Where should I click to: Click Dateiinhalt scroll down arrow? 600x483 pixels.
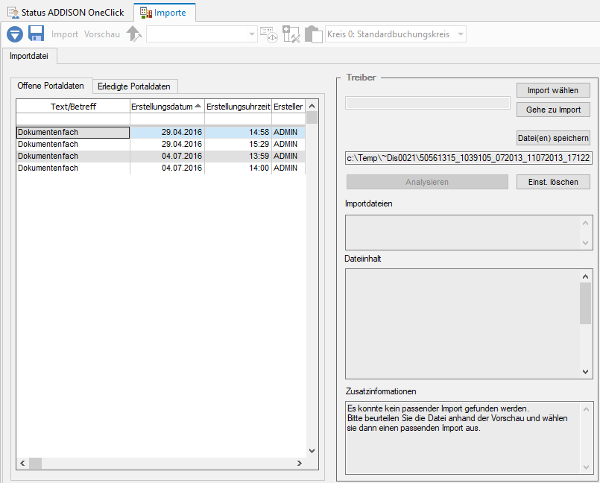tap(585, 372)
